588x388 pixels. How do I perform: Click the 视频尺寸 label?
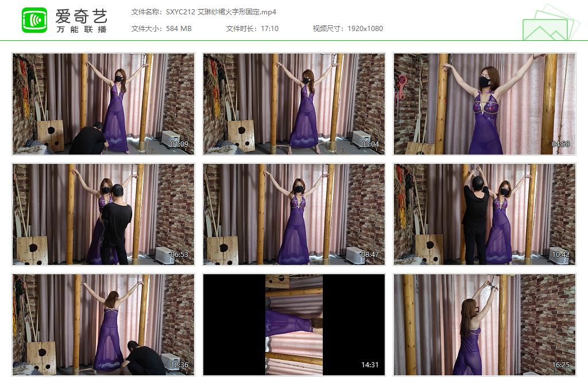point(328,29)
